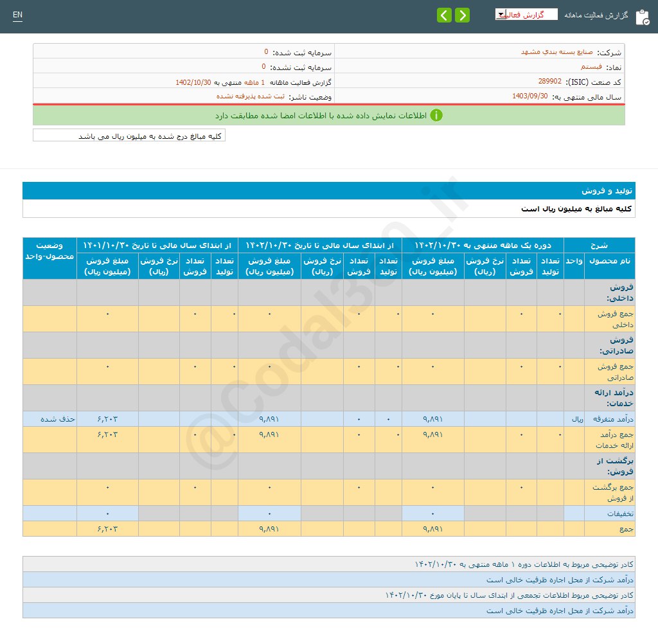Image resolution: width=658 pixels, height=644 pixels.
Task: Click the right-pointing green arrow button
Action: coord(462,15)
